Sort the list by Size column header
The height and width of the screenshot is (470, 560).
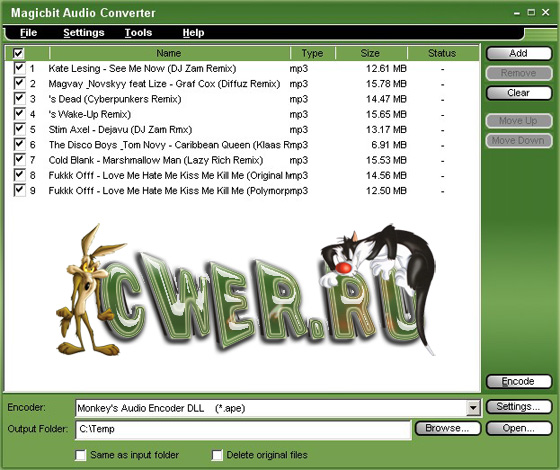point(371,53)
